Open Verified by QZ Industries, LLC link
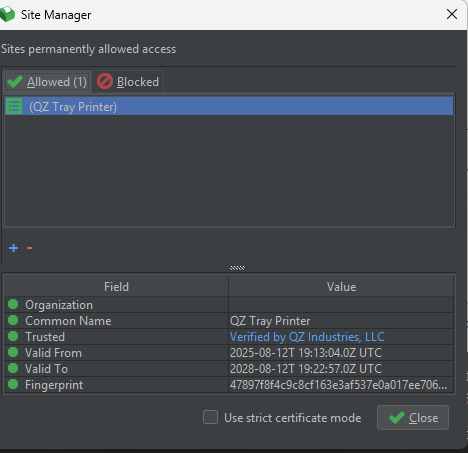 click(307, 337)
